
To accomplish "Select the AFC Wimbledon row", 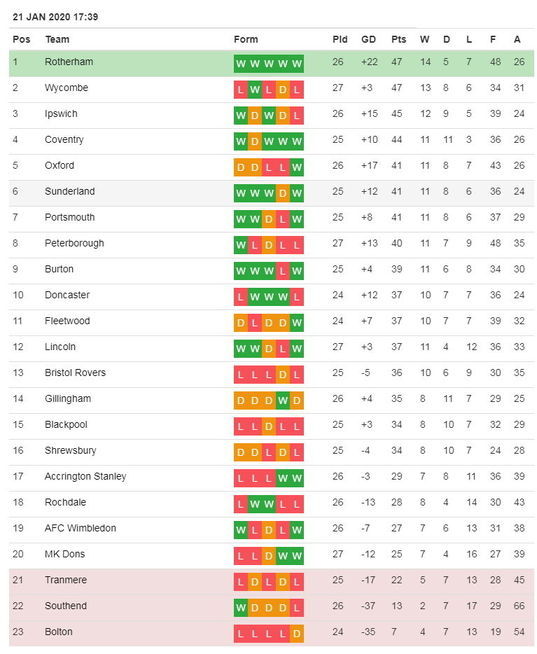I will click(x=271, y=530).
